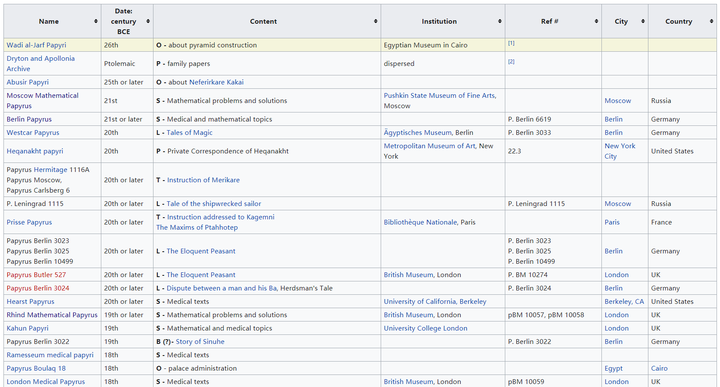Select Ref cell pBM 10057, pBM 10058
Image resolution: width=720 pixels, height=387 pixels.
[553, 315]
